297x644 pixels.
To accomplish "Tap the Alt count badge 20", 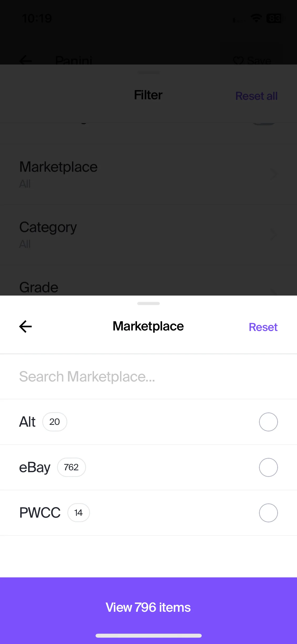I will pyautogui.click(x=55, y=422).
